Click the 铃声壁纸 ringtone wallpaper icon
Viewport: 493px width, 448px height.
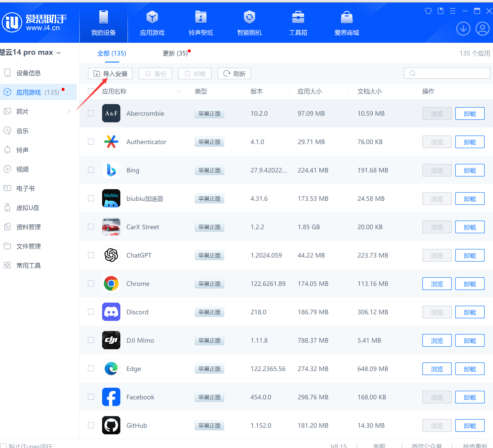tap(201, 17)
